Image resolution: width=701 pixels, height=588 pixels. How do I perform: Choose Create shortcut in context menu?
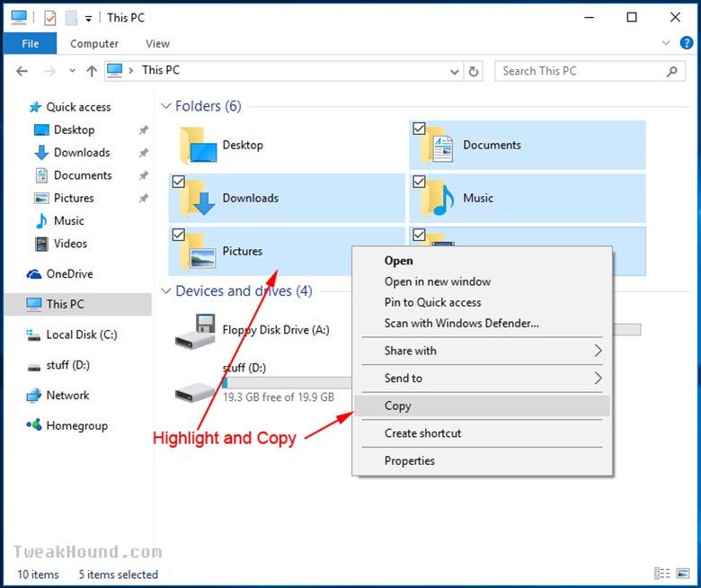(482, 433)
